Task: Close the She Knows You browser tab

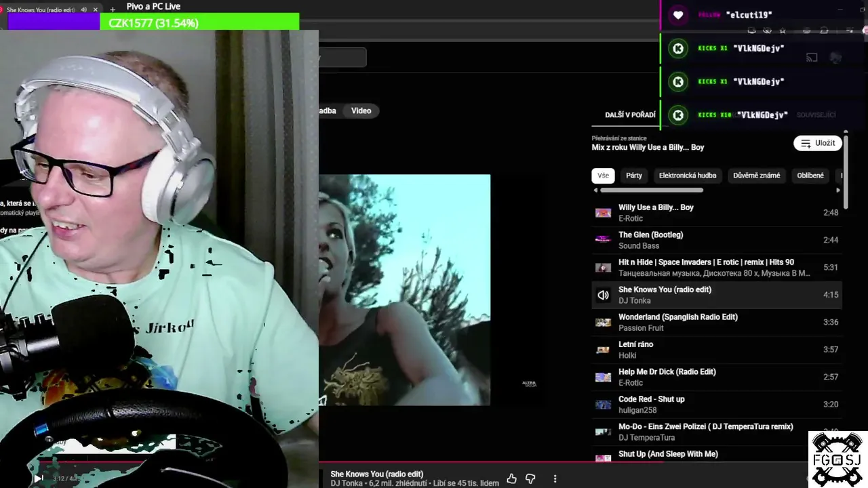Action: pos(96,10)
